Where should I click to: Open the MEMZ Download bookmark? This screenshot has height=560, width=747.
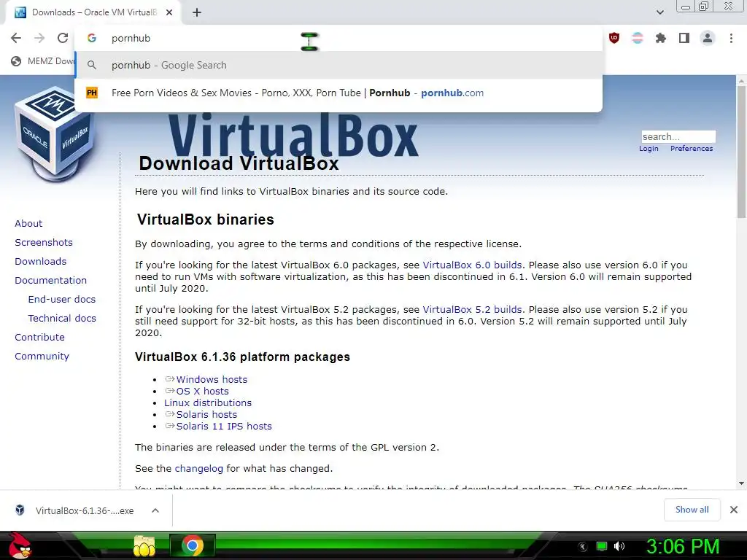click(x=43, y=61)
